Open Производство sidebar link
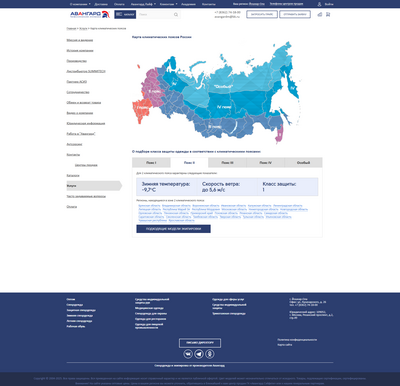 point(76,61)
